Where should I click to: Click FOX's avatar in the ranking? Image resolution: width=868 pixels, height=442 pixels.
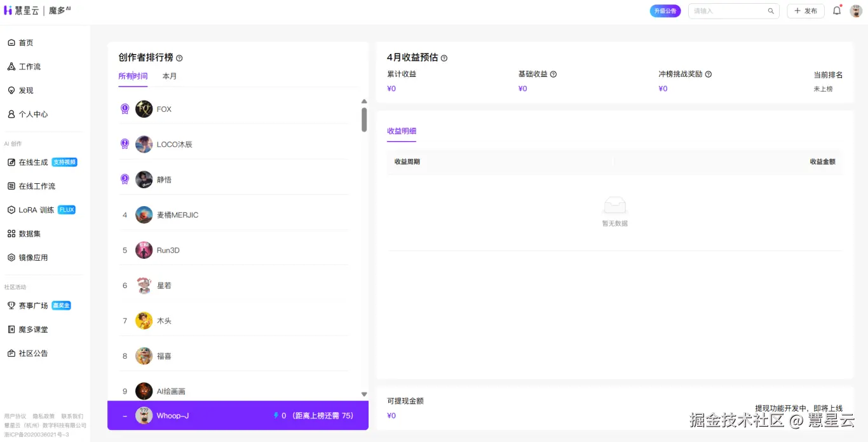tap(144, 109)
